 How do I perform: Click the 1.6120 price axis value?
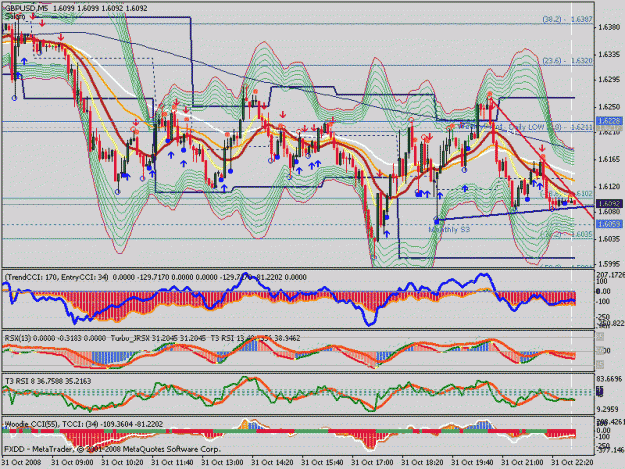point(608,186)
